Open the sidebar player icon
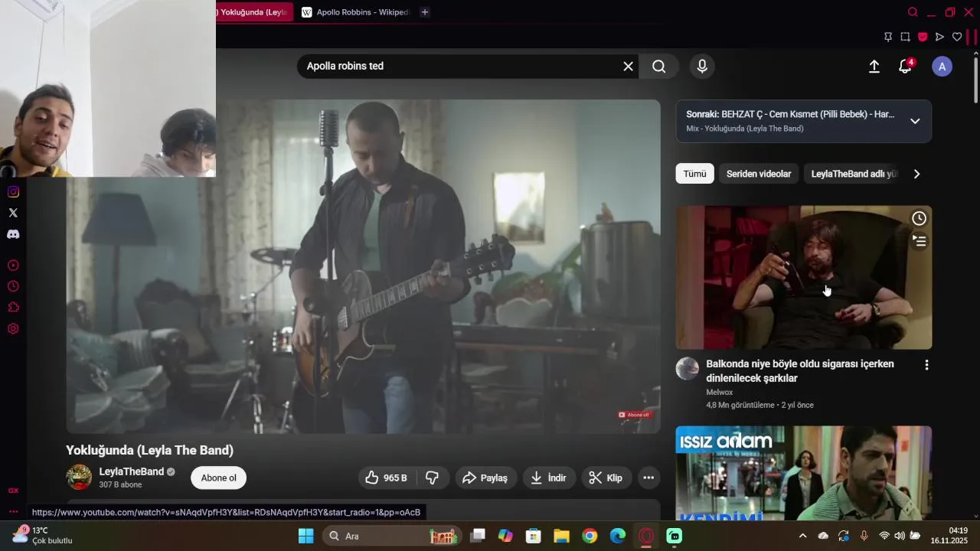Viewport: 980px width, 551px height. pos(13,266)
